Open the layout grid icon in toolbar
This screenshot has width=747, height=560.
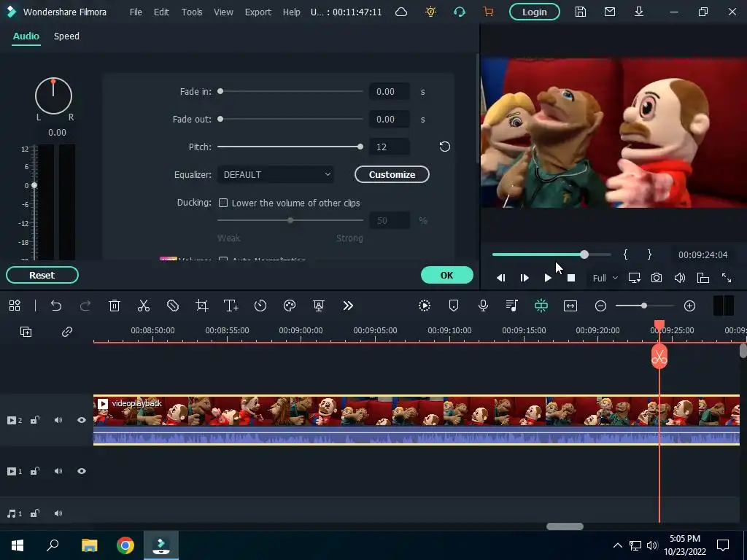pos(15,306)
